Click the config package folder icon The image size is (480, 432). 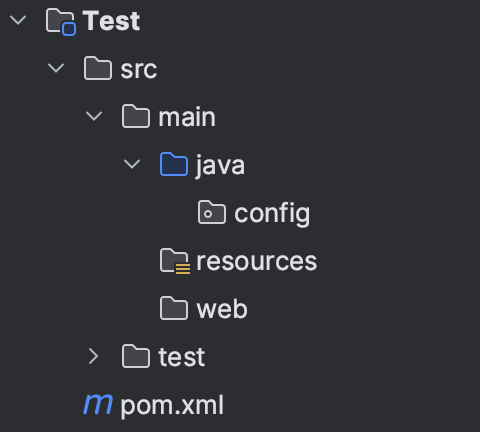pyautogui.click(x=212, y=212)
